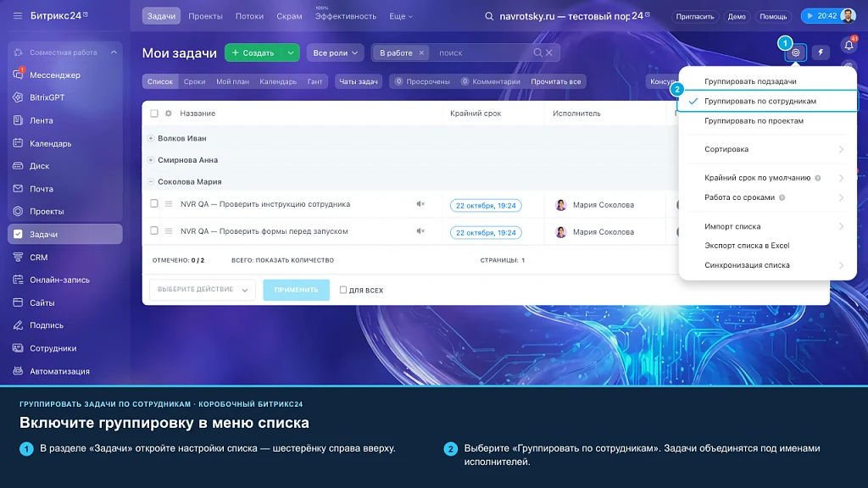Mute the task Проверить инструкцию сотрудника

[420, 204]
